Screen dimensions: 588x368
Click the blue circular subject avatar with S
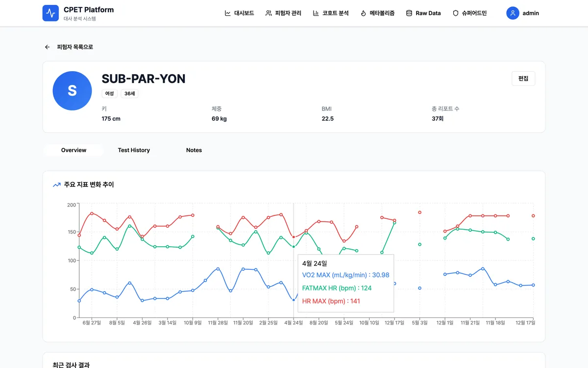coord(72,91)
